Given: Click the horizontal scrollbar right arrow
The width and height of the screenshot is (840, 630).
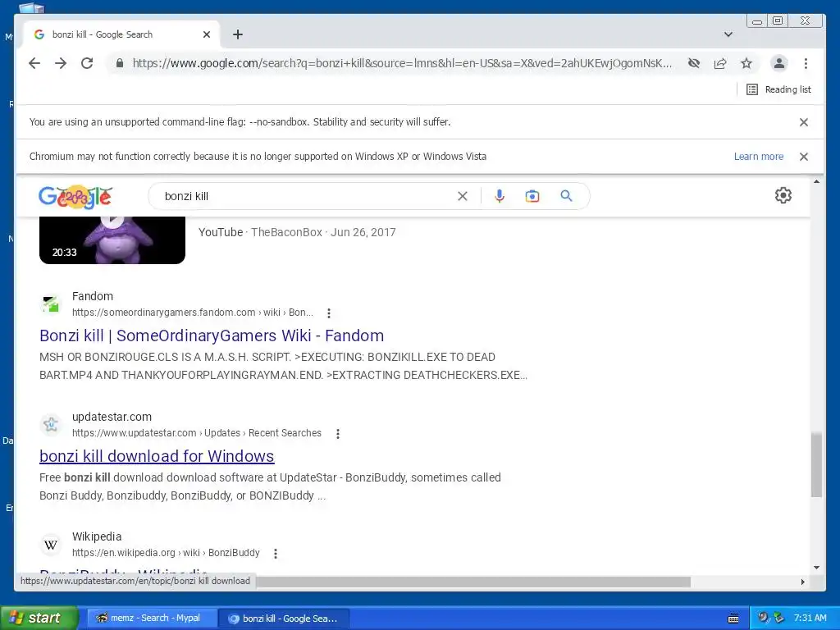Looking at the screenshot, I should coord(803,582).
